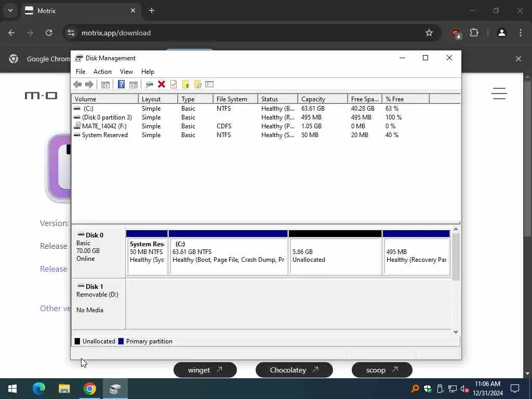Screen dimensions: 532x399
Task: Select the MATE_14042 (F:) volume row
Action: [265, 126]
